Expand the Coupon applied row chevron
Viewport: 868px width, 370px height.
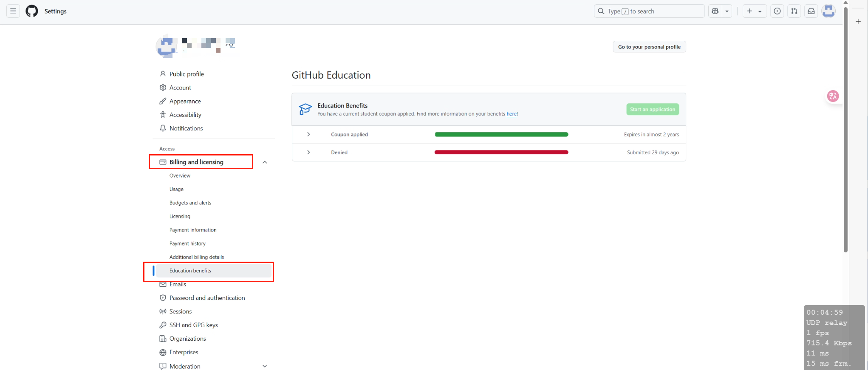point(308,134)
